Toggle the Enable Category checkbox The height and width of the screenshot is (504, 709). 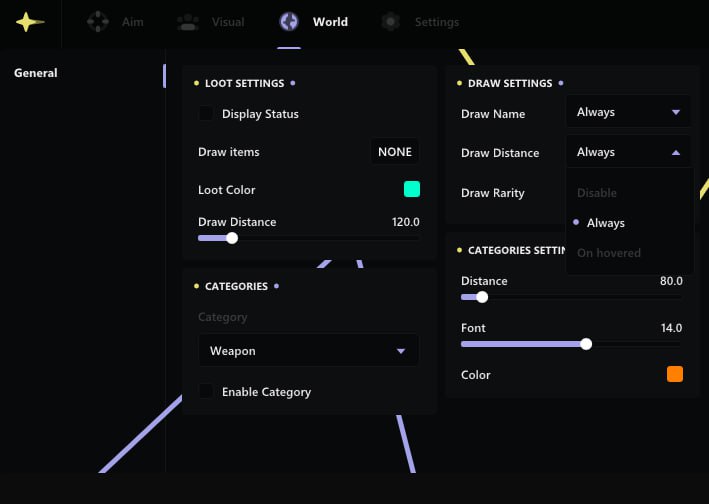click(x=206, y=392)
